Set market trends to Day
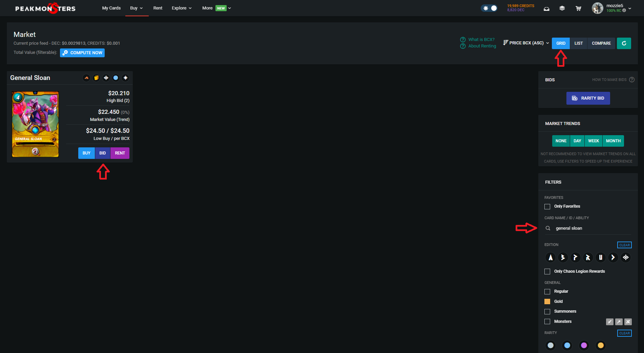 577,141
